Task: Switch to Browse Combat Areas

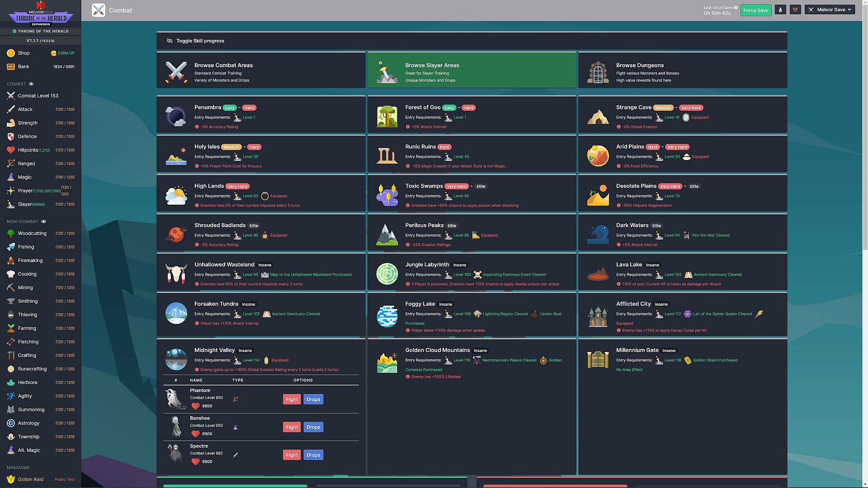Action: pyautogui.click(x=261, y=70)
